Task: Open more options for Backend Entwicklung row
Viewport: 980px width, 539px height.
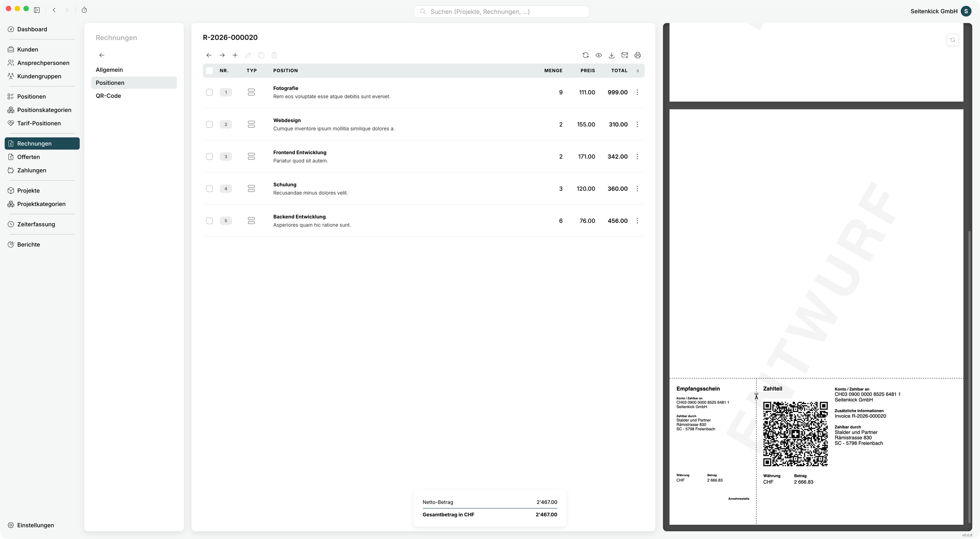Action: 637,221
